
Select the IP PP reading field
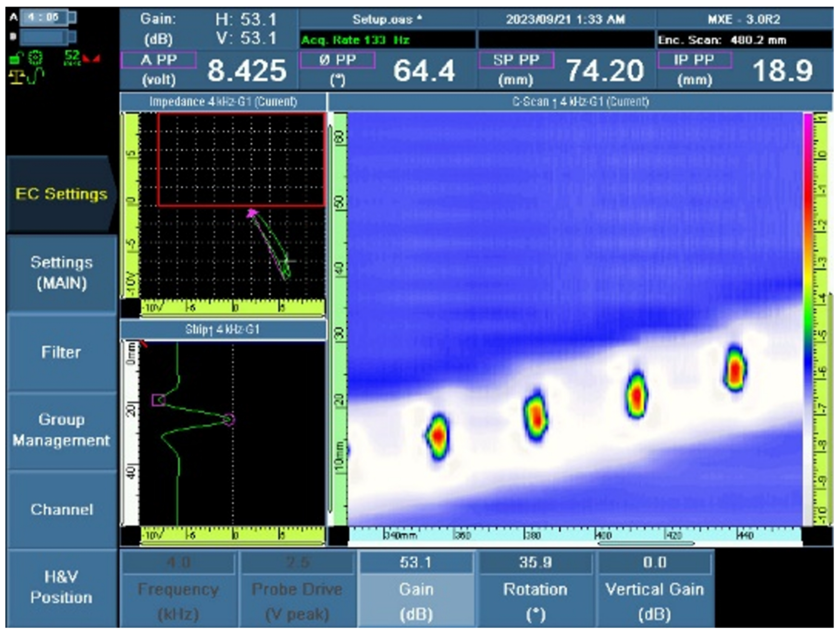click(x=694, y=60)
